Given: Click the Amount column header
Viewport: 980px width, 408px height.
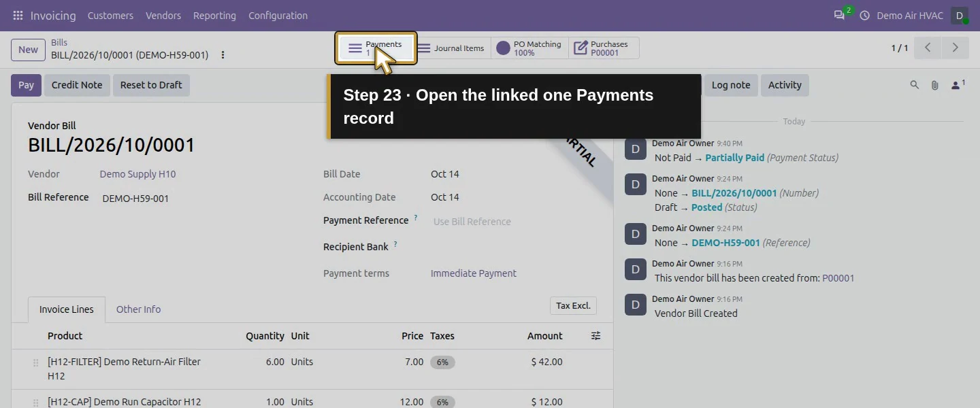Looking at the screenshot, I should tap(544, 336).
